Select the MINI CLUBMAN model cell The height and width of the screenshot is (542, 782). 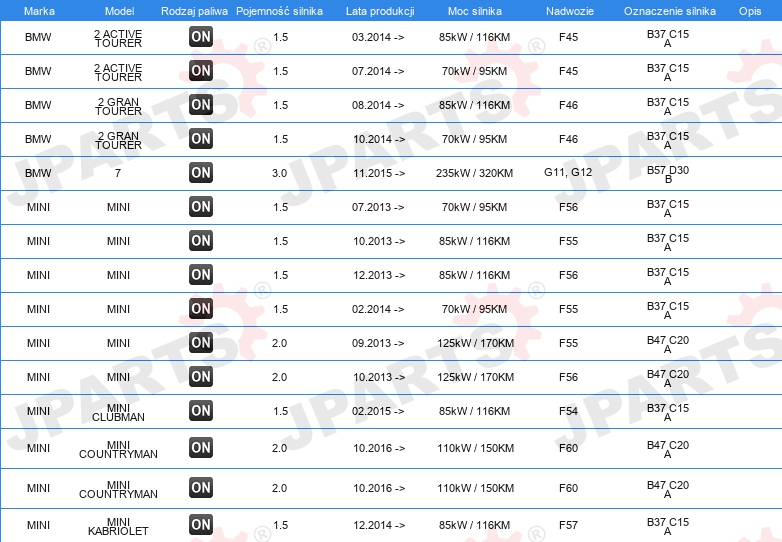118,412
